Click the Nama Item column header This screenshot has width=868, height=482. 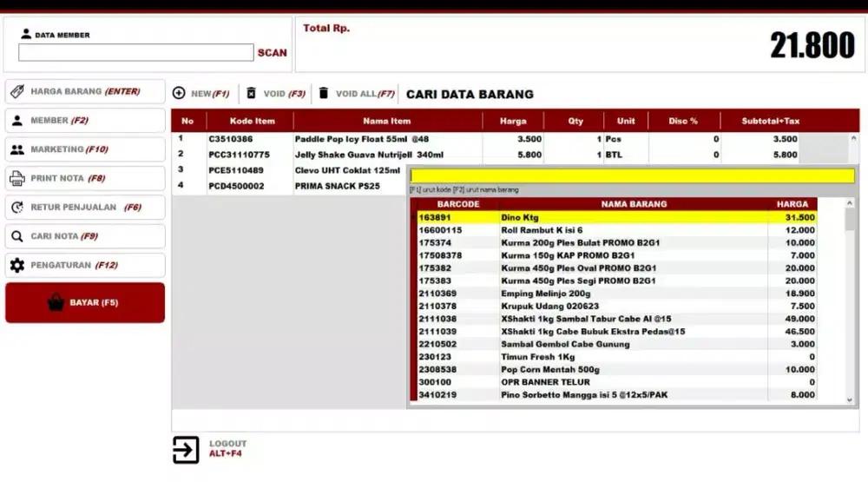[x=387, y=121]
